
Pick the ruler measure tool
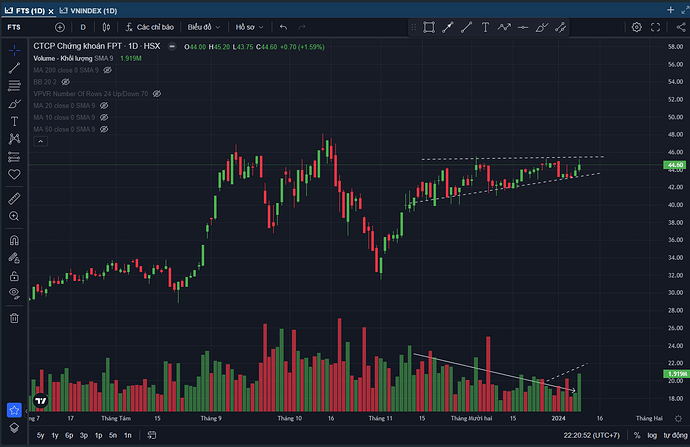(15, 198)
